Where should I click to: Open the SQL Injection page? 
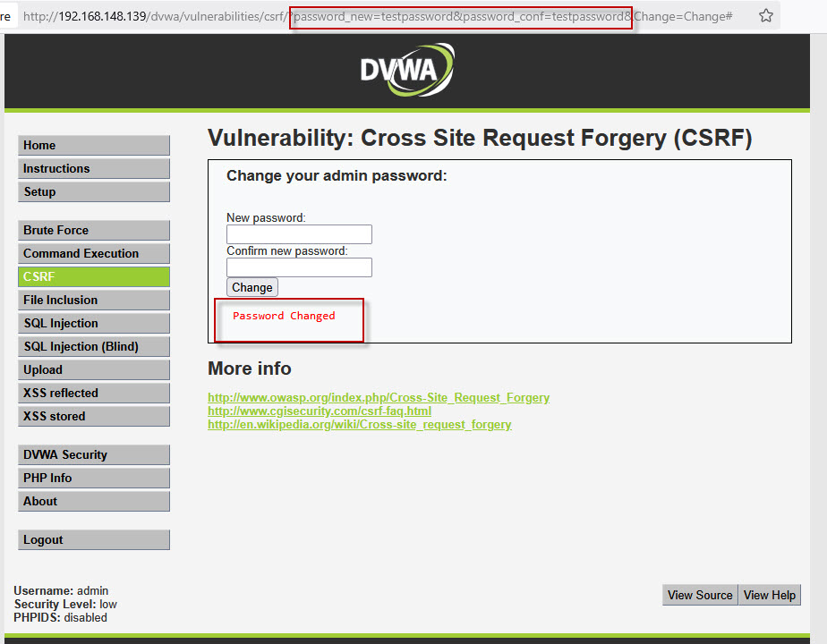click(94, 323)
